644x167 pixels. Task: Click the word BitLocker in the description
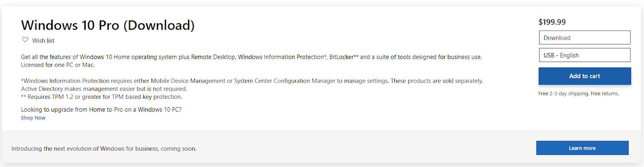[x=341, y=57]
